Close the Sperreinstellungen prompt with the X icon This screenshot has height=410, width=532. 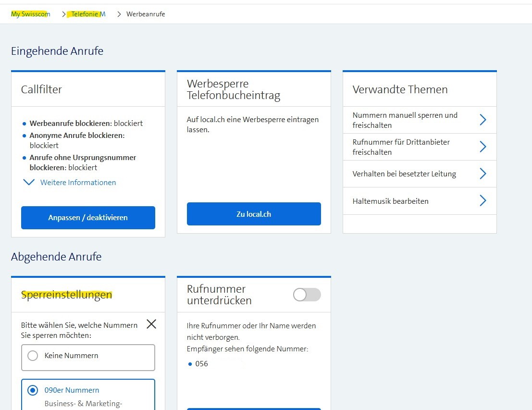(151, 324)
